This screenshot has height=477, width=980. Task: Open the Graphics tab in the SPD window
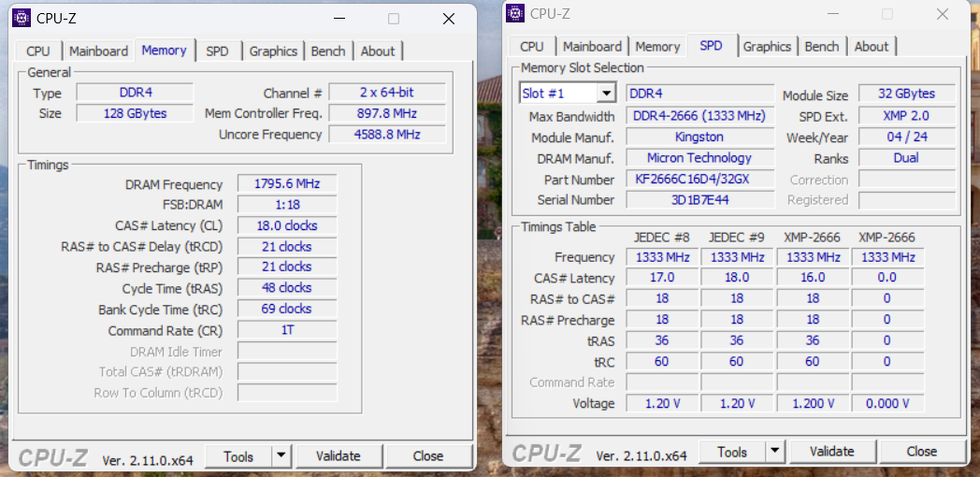coord(767,46)
